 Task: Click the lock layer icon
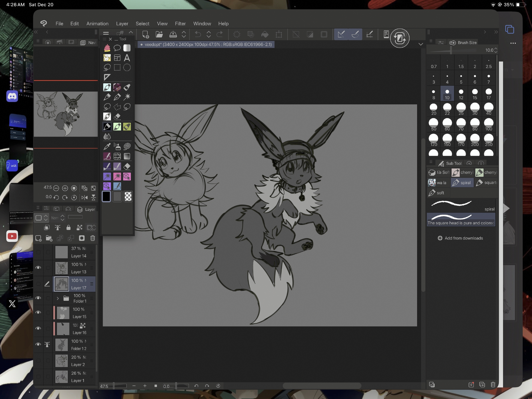pos(68,228)
